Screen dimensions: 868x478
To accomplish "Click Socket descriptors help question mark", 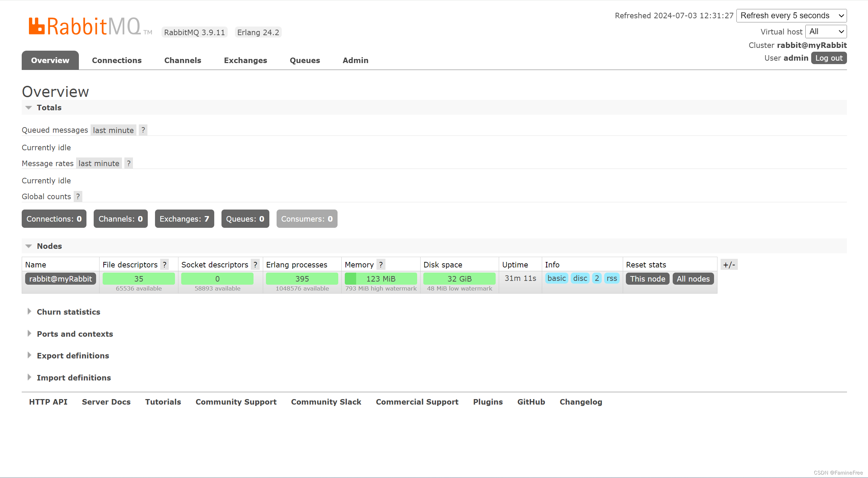I will [255, 265].
